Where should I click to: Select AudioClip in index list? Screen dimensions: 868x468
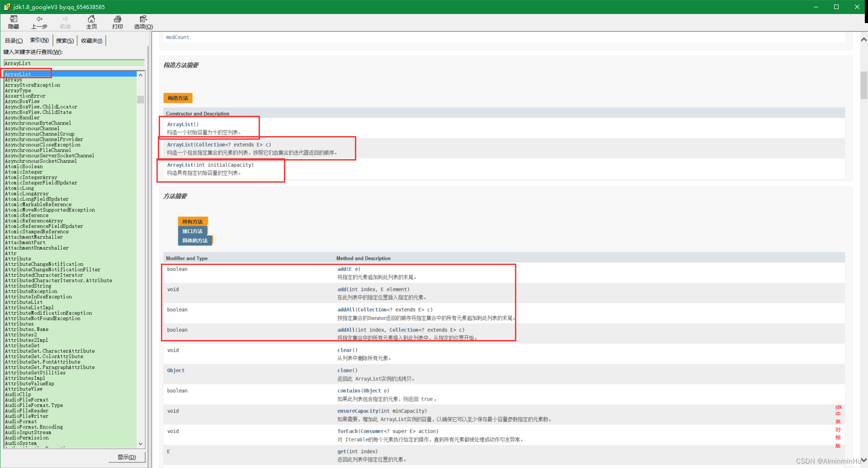(x=18, y=394)
